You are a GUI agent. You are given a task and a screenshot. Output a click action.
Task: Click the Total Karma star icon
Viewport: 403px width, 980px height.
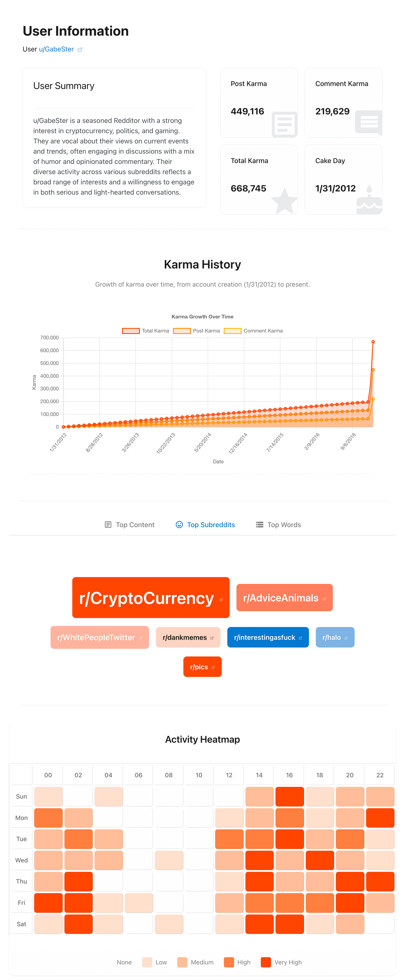point(284,200)
